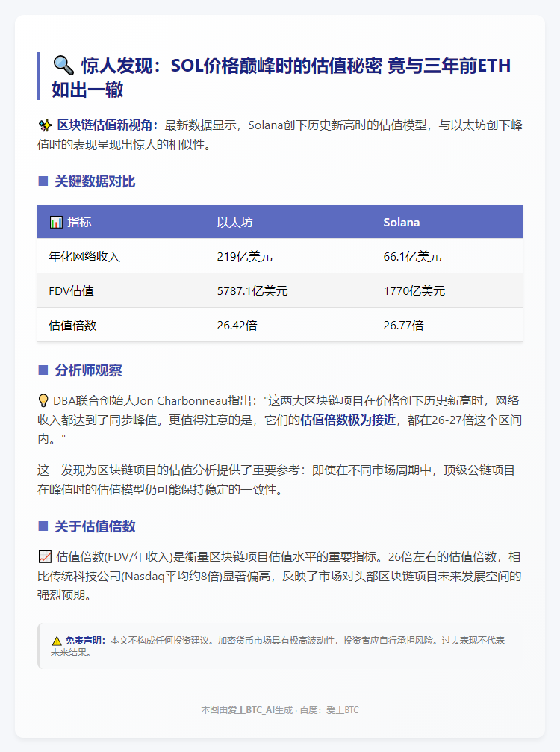
Task: Click the sparkle emoji before 区块链估值新视角
Action: (45, 125)
